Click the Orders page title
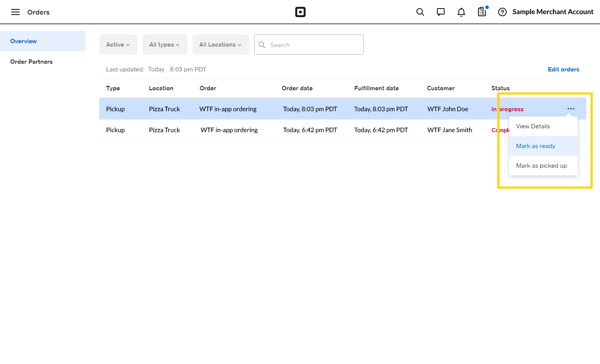 click(x=39, y=12)
